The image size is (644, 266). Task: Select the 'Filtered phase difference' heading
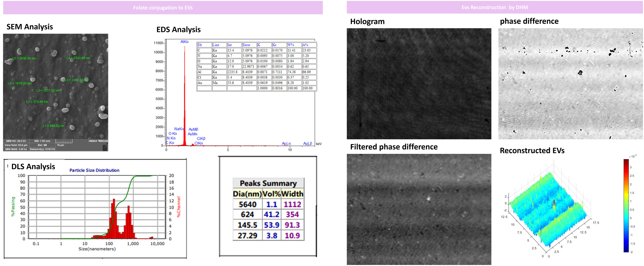[x=394, y=147]
